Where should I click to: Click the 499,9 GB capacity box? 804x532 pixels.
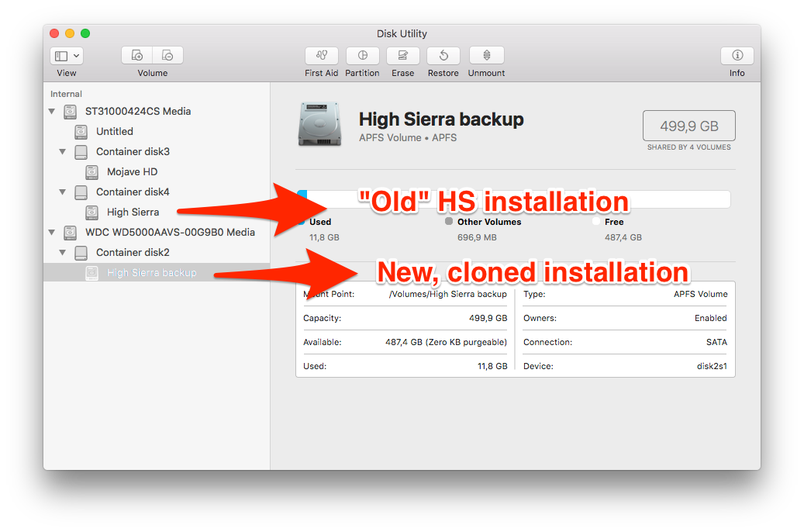point(688,126)
